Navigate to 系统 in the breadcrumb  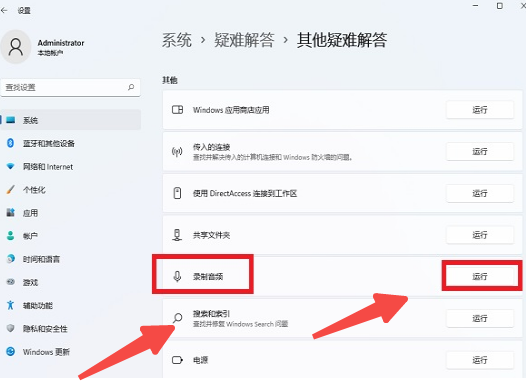pyautogui.click(x=177, y=40)
